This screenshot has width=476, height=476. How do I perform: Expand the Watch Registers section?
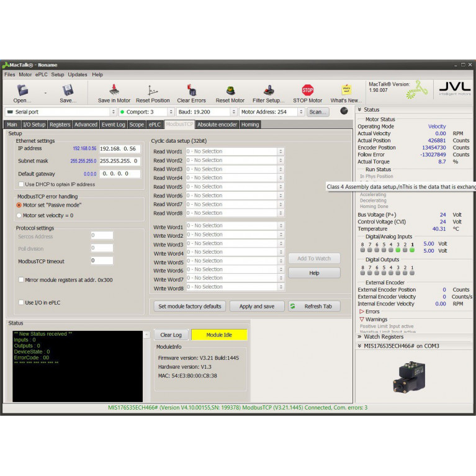[413, 336]
